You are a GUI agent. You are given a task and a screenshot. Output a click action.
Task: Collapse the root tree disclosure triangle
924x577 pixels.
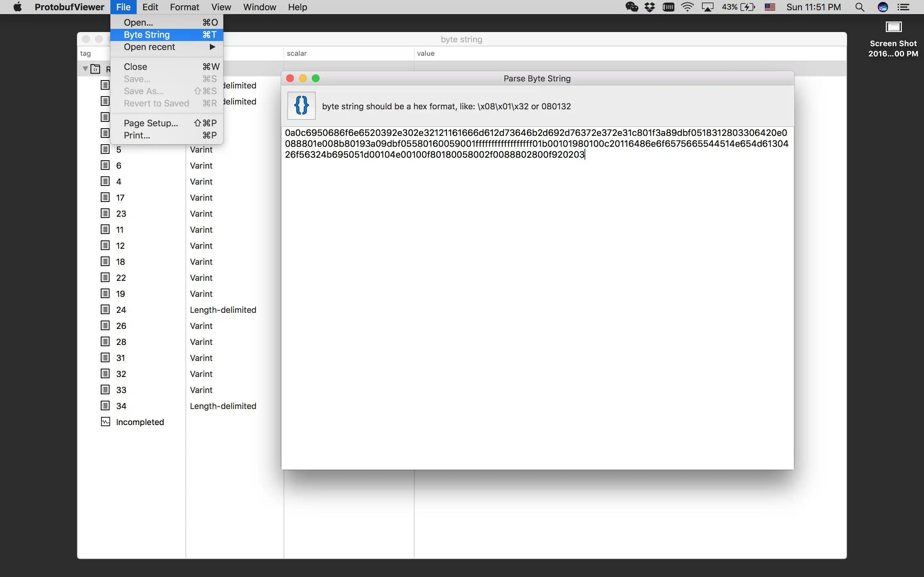(85, 69)
